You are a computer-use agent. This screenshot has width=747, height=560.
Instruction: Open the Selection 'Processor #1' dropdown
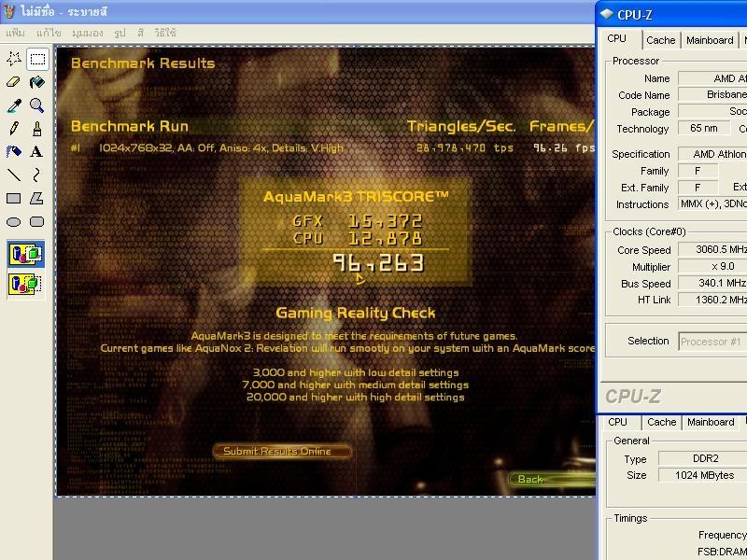click(712, 342)
